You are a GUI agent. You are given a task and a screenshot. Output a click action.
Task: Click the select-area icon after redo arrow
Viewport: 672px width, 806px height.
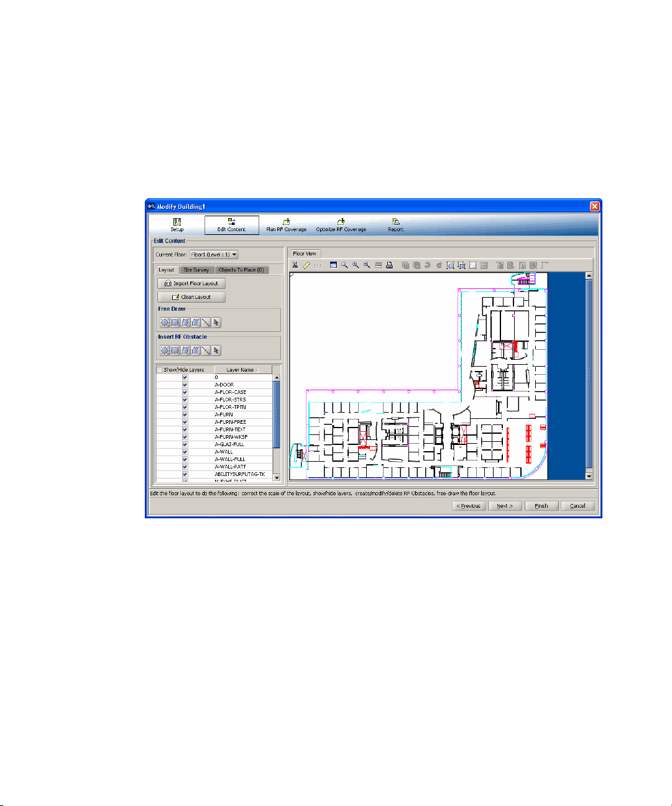450,265
